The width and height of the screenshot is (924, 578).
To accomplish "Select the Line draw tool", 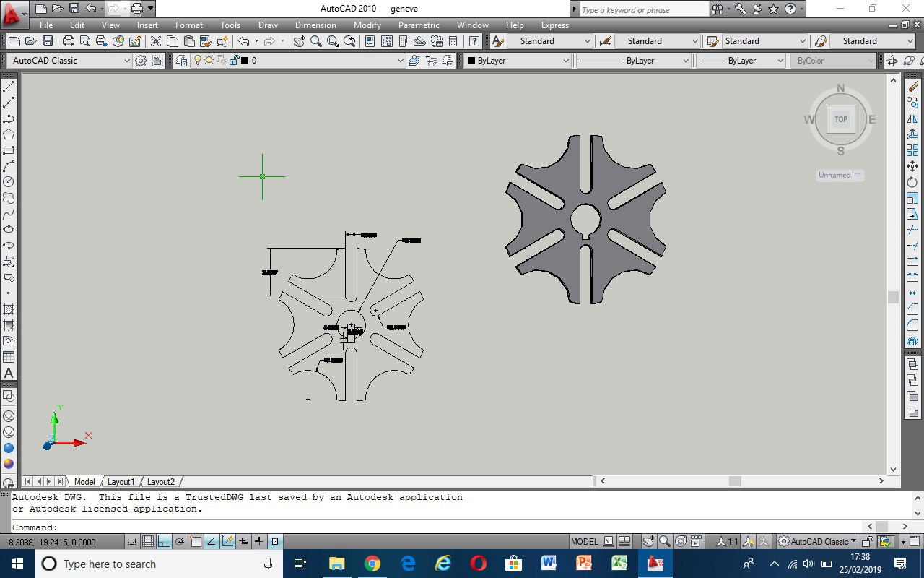I will point(9,87).
